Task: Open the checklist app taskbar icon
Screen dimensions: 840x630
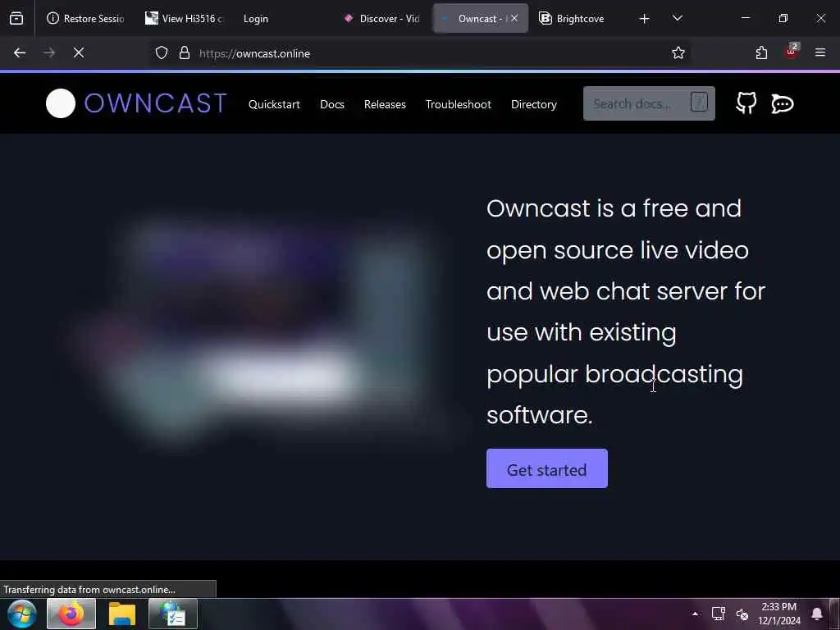Action: click(172, 614)
